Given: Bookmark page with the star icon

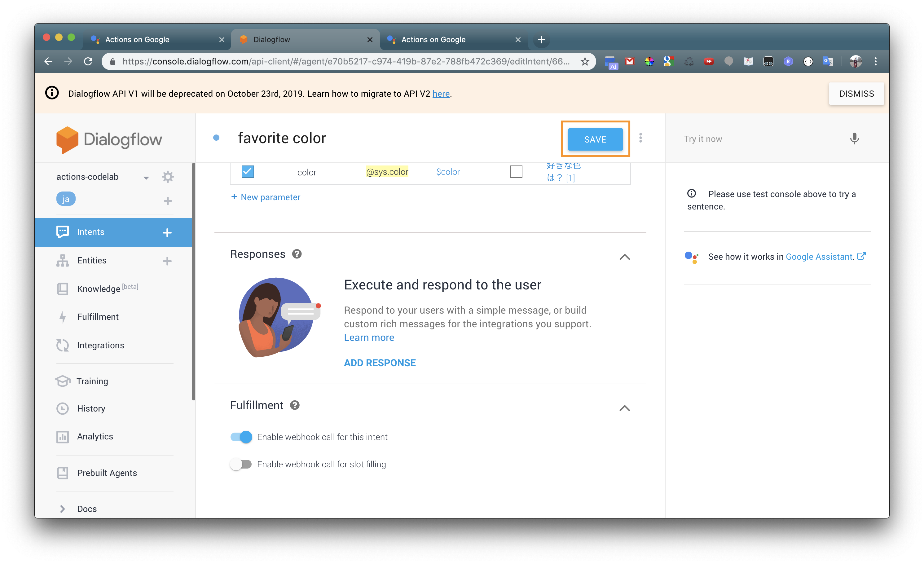Looking at the screenshot, I should click(x=585, y=61).
